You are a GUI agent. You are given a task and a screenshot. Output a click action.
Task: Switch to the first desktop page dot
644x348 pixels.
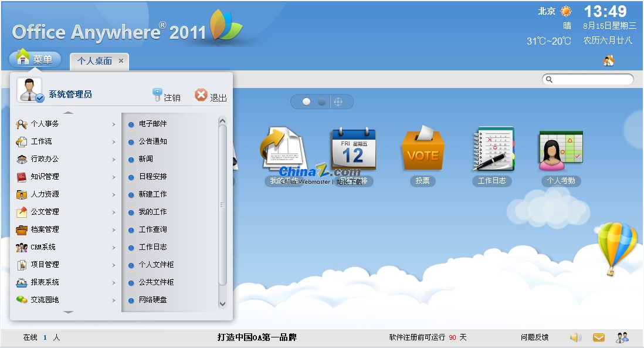pos(306,102)
